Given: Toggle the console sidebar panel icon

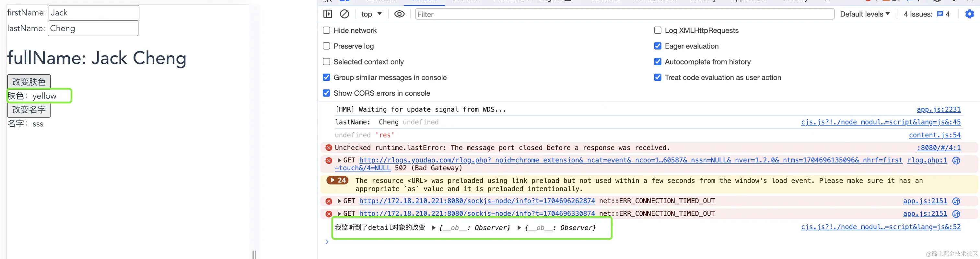Looking at the screenshot, I should tap(327, 14).
